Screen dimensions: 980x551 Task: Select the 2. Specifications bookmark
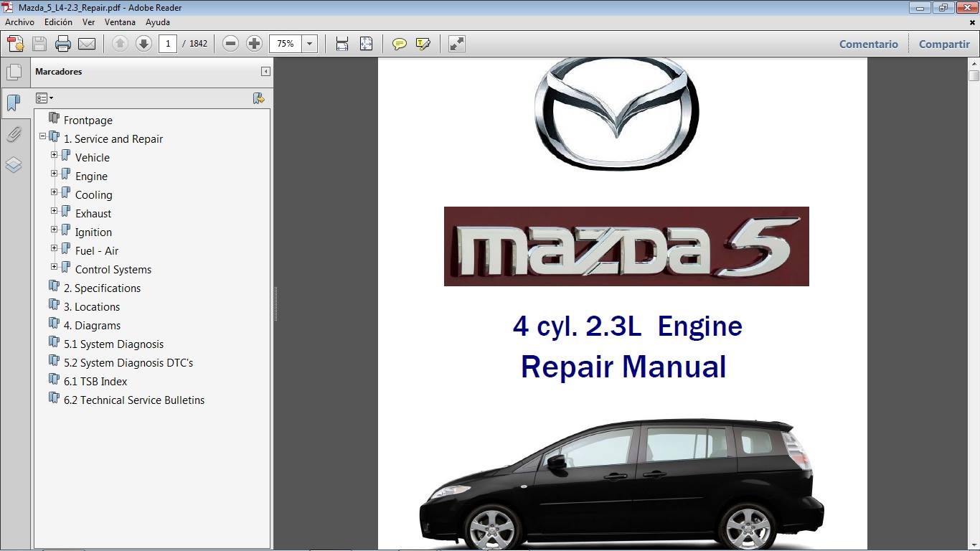102,288
